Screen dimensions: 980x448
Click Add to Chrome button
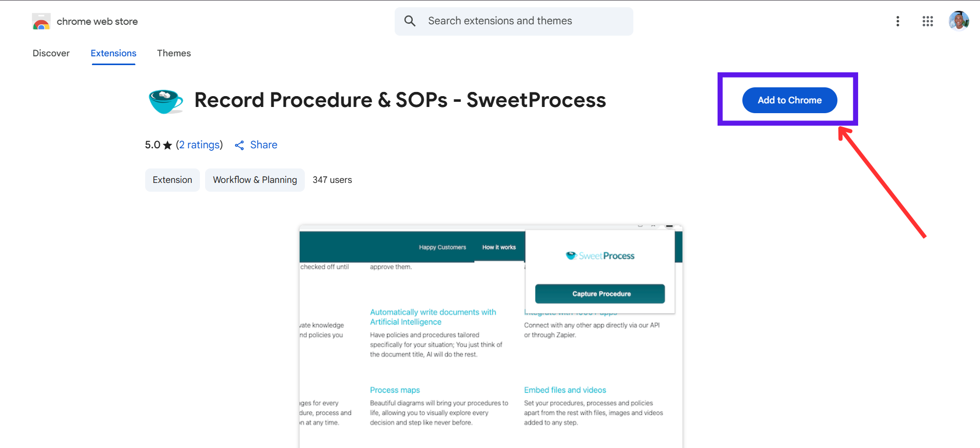pyautogui.click(x=790, y=100)
